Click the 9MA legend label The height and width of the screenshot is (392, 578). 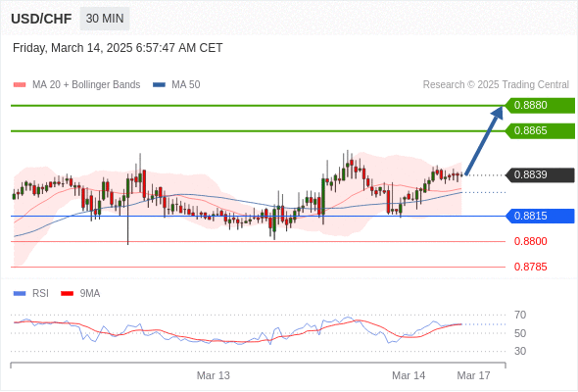[x=90, y=294]
